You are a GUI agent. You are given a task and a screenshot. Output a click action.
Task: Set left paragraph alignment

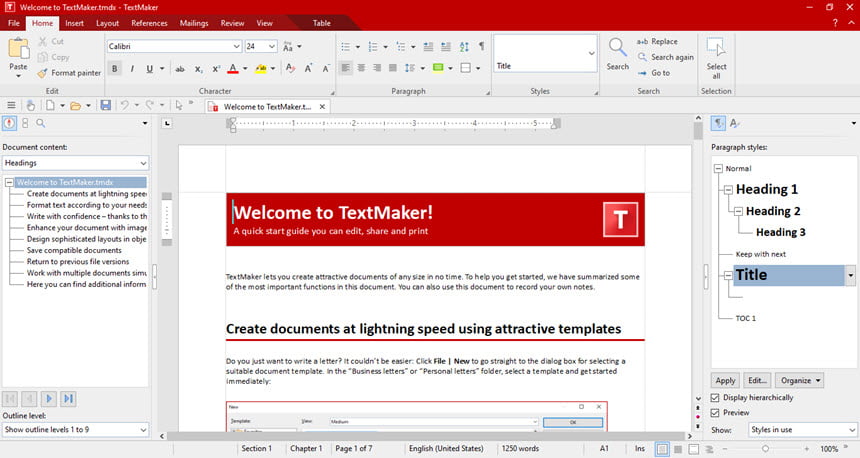tap(346, 68)
